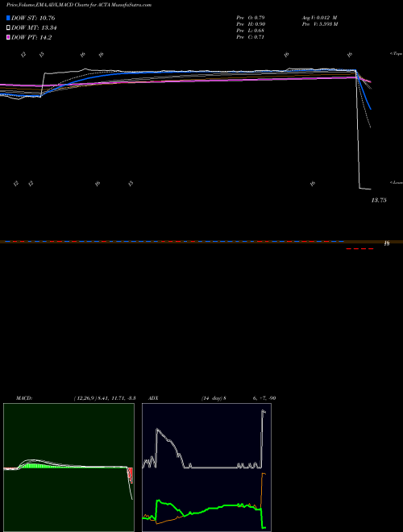Click the magenta DOW PT legend swatch
The height and width of the screenshot is (532, 403).
point(9,38)
